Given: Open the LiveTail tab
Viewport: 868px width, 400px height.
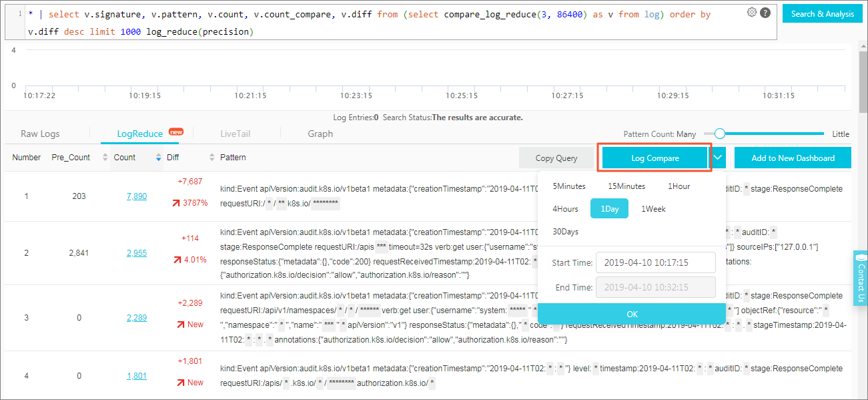Looking at the screenshot, I should tap(236, 134).
